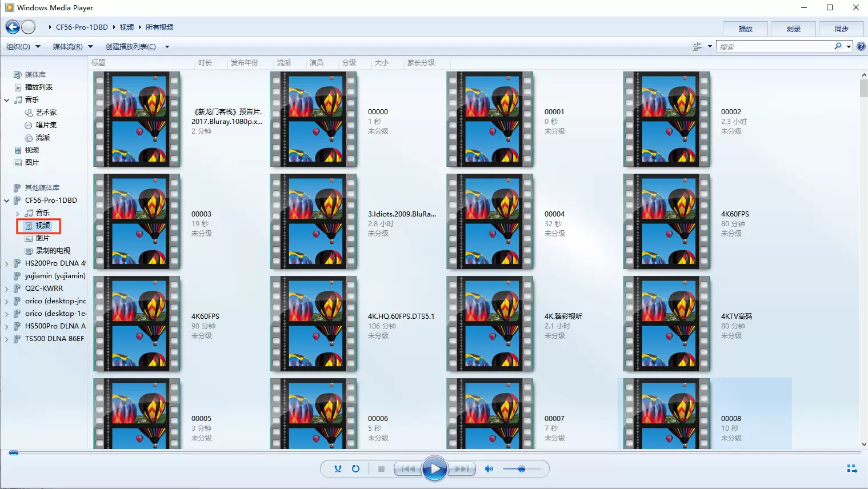This screenshot has height=489, width=868.
Task: Switch to Now Playing mode icon
Action: (x=851, y=469)
